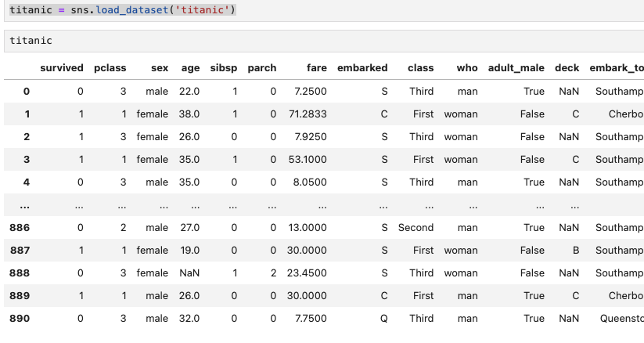This screenshot has height=343, width=644.
Task: Click the 'who' column header
Action: coord(467,68)
